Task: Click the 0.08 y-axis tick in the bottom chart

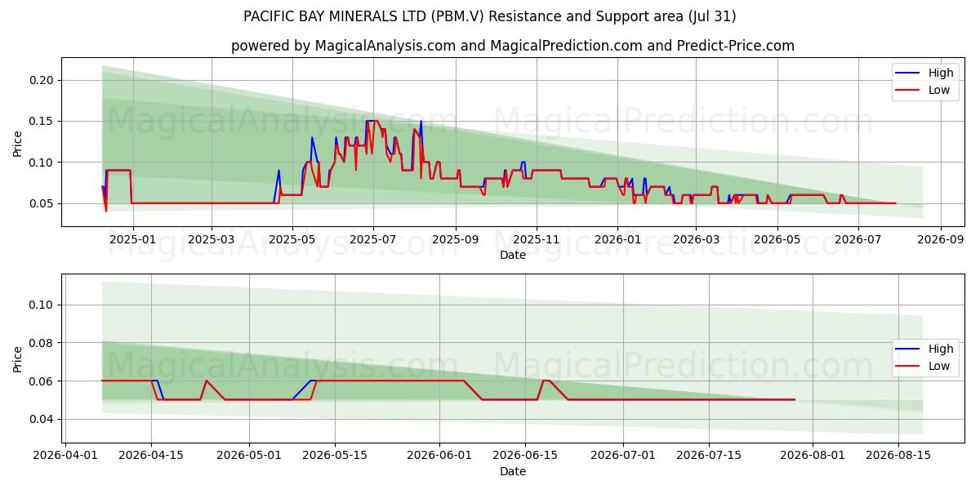Action: tap(42, 343)
